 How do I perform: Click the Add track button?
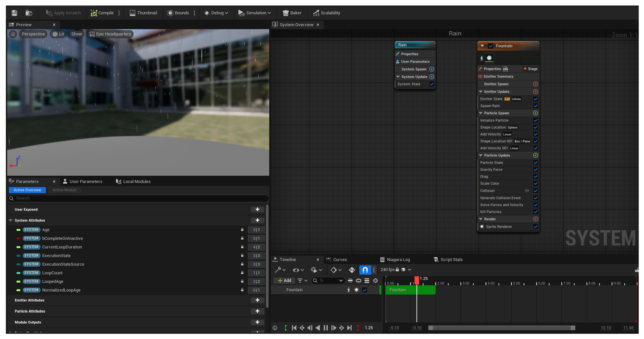pos(284,280)
